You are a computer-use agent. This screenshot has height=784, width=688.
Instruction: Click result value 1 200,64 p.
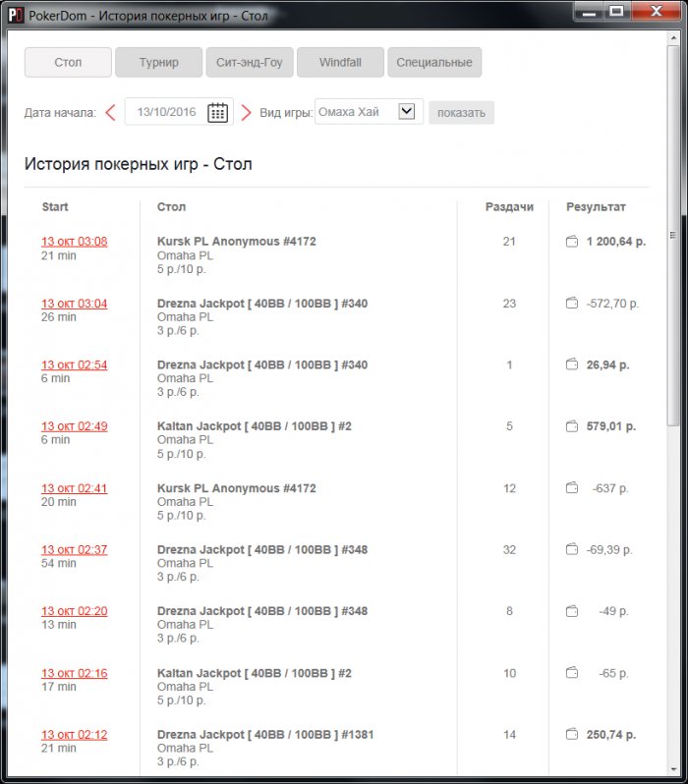pyautogui.click(x=616, y=242)
